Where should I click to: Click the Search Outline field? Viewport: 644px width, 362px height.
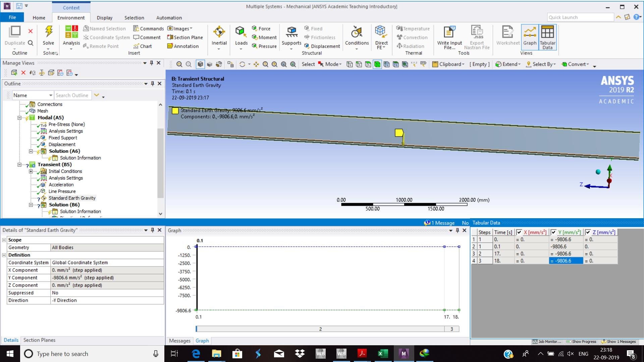pos(73,95)
